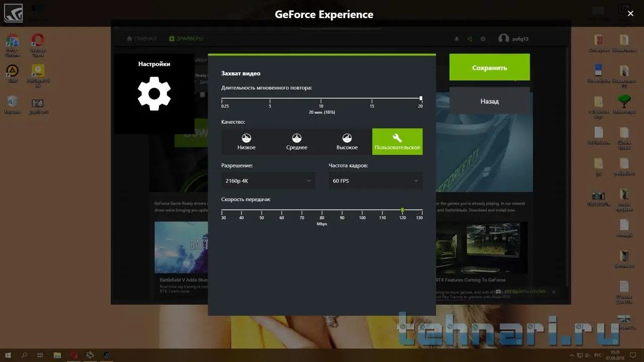Open the Chrome shortcut on the desktop
Image resolution: width=644 pixels, height=362 pixels.
[x=12, y=44]
